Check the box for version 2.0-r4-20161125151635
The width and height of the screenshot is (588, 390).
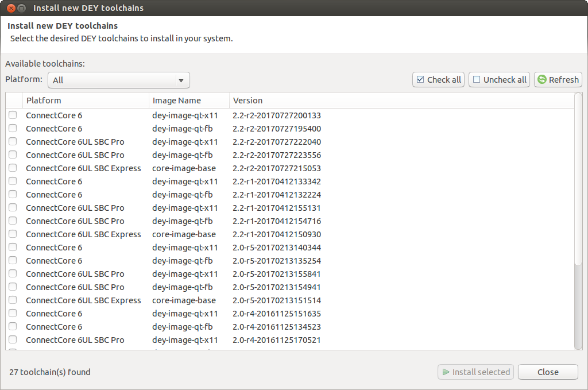click(x=13, y=314)
